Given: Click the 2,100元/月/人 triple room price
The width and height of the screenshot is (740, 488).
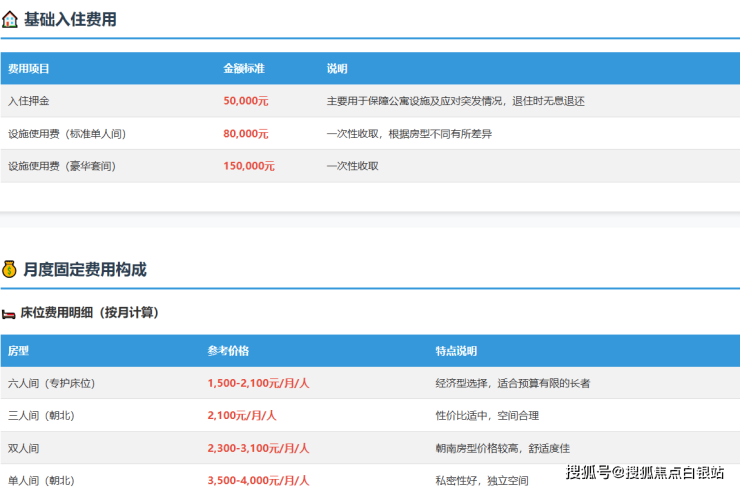Looking at the screenshot, I should 242,415.
